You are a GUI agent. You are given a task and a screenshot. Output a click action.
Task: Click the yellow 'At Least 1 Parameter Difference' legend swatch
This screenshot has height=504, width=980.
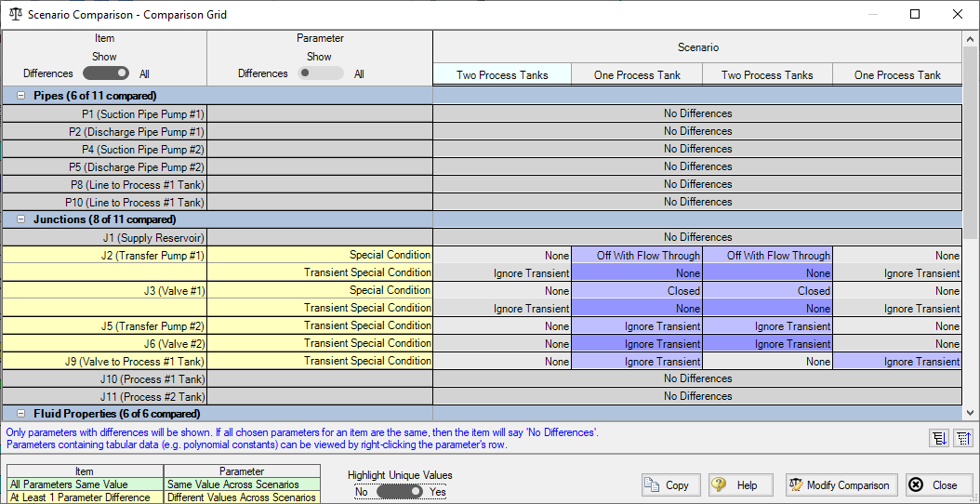(85, 497)
